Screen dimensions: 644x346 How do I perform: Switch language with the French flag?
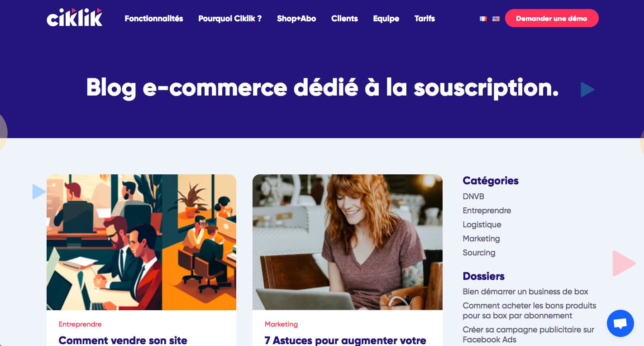point(483,19)
